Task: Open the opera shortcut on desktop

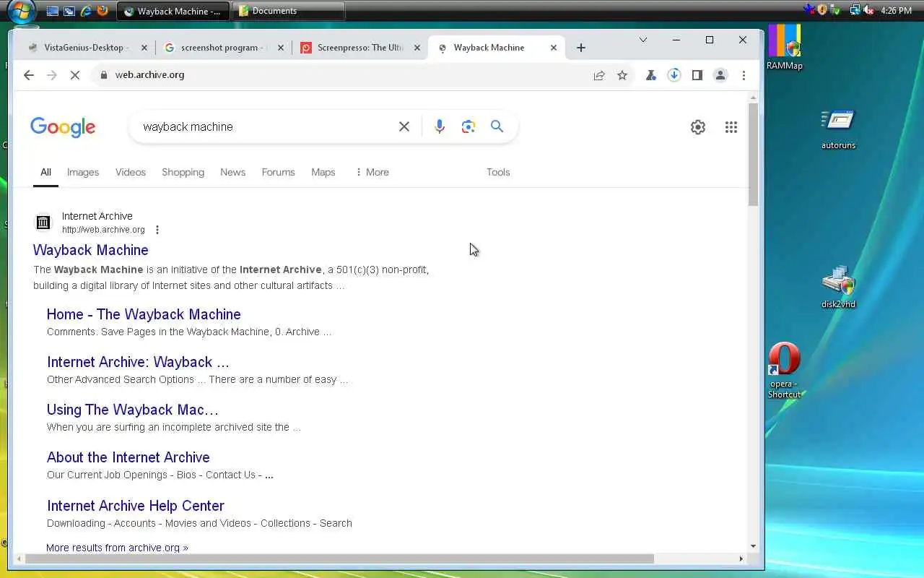Action: (785, 370)
